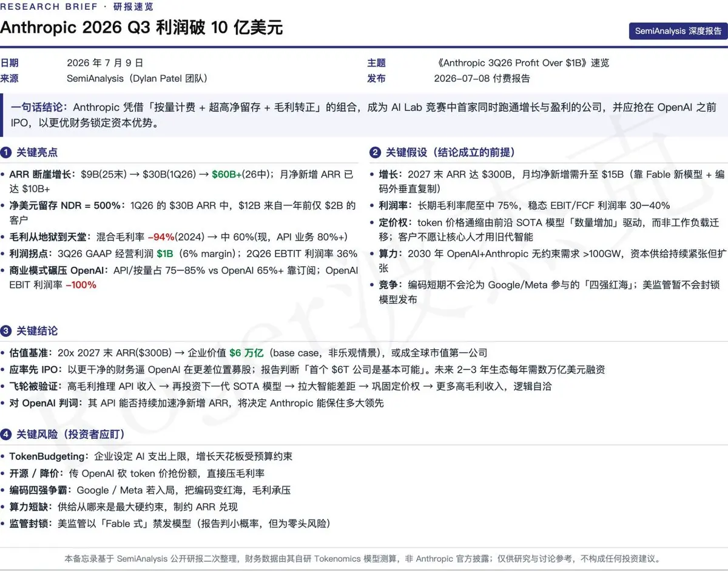728x571 pixels.
Task: Click the 日期 field label
Action: [x=10, y=63]
